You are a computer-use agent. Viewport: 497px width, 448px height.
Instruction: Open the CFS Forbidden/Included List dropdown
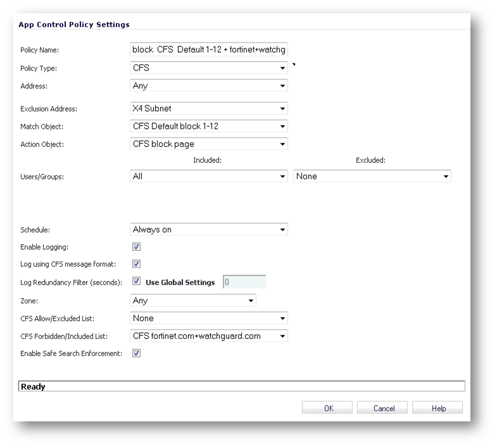click(x=208, y=336)
